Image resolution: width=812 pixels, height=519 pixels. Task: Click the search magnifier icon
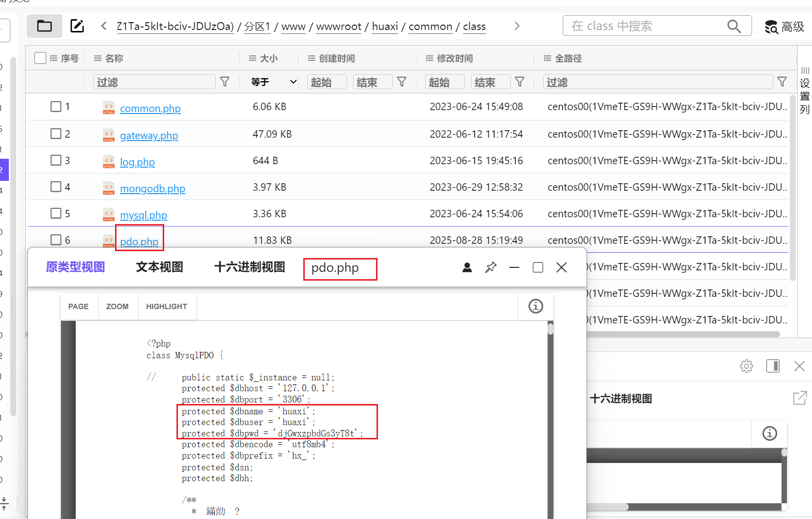click(x=734, y=26)
